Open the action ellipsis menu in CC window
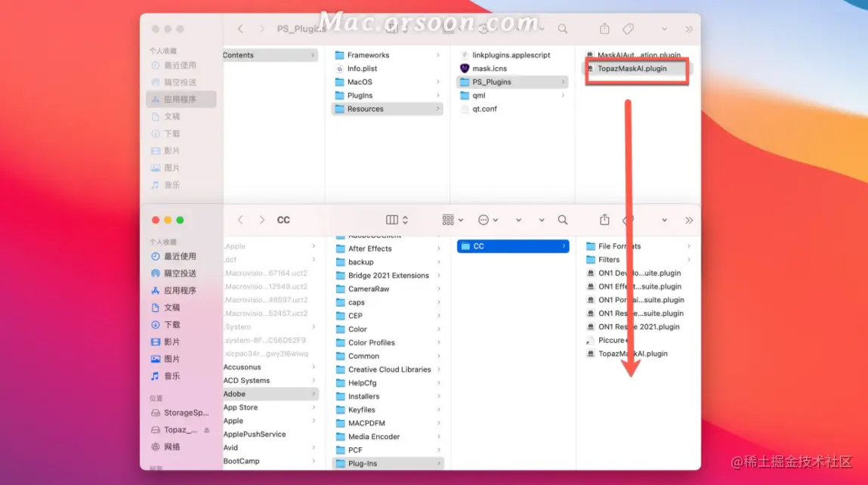Screen dimensions: 868x485 coord(488,220)
